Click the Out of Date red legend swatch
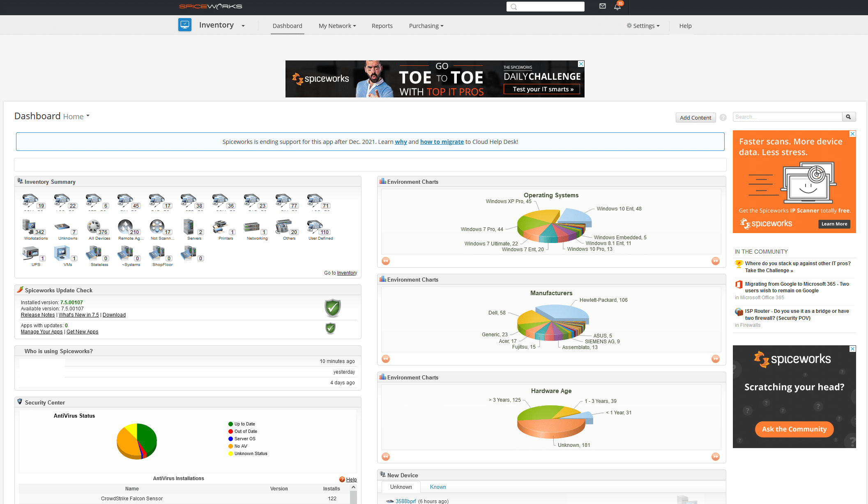This screenshot has height=504, width=868. (231, 432)
